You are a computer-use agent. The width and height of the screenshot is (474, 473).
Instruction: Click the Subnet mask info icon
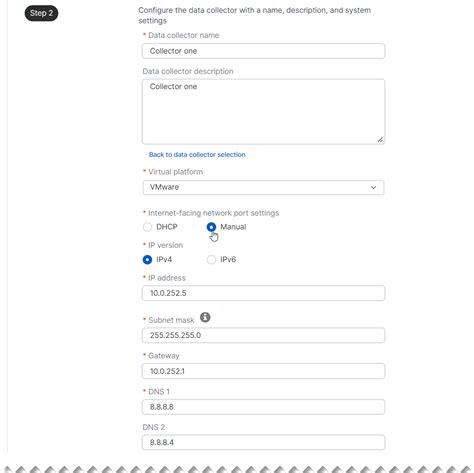coord(205,317)
